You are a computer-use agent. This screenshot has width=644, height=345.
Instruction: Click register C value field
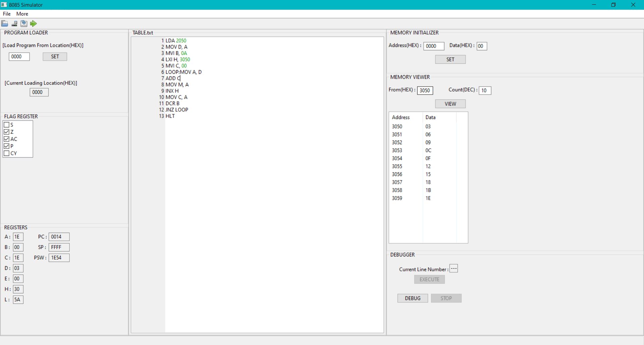(18, 257)
